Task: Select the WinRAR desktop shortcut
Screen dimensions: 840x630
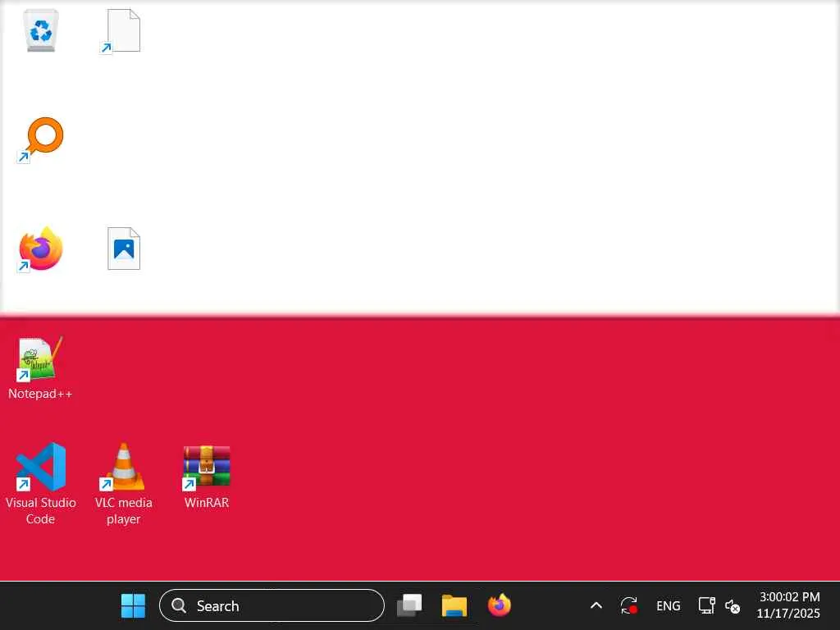Action: [x=206, y=468]
